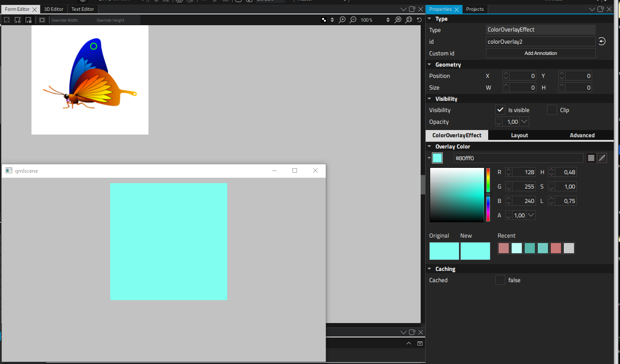Uncheck the Is visible checkbox
This screenshot has height=364, width=620.
tap(500, 110)
